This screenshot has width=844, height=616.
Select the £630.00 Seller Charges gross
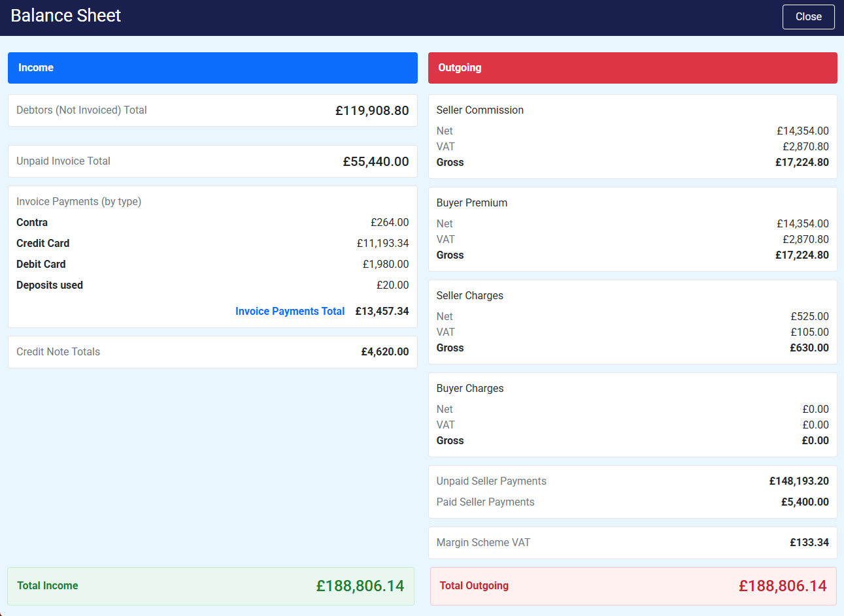[809, 348]
